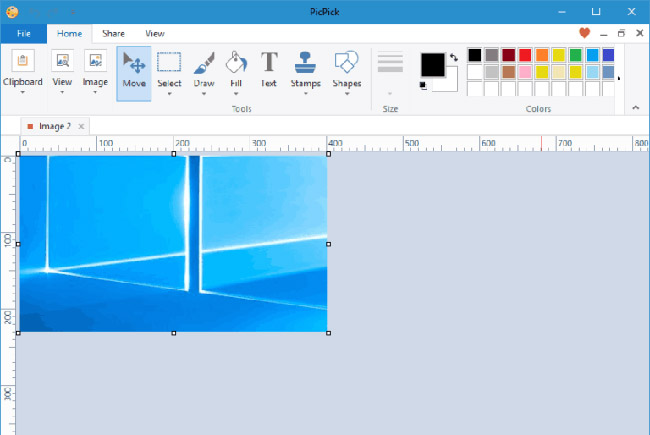
Task: Pick the pink palette swatch
Action: [525, 72]
